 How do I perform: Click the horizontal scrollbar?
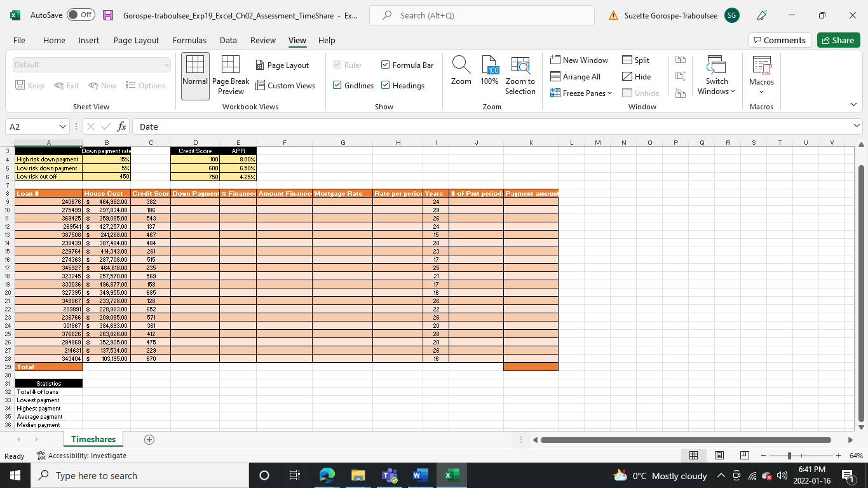click(686, 440)
